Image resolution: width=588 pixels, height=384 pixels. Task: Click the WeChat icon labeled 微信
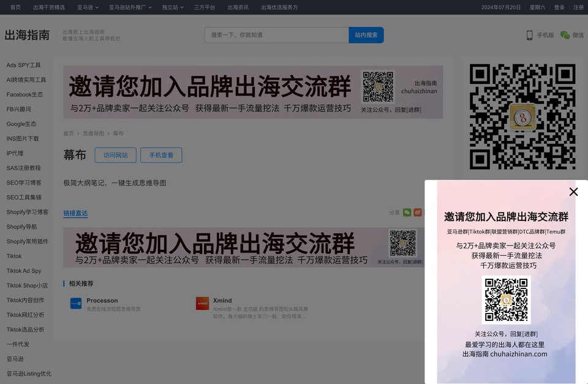(565, 36)
